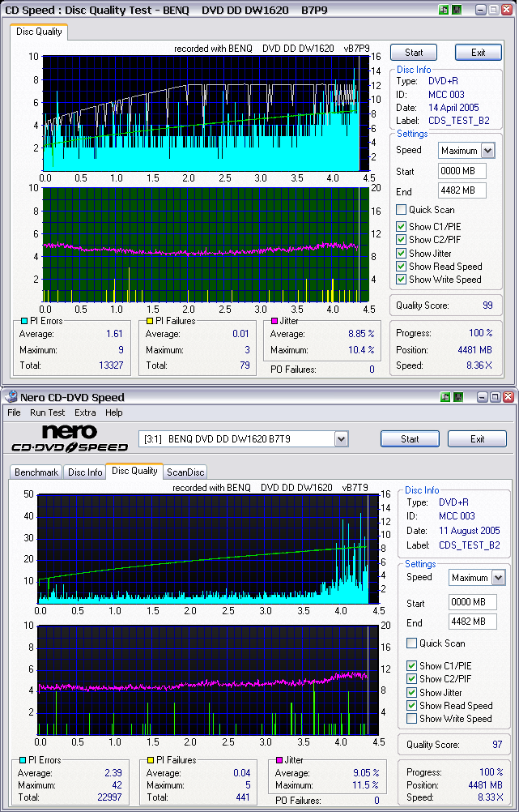Click the cyan PI Errors swatch in upper window

(23, 322)
